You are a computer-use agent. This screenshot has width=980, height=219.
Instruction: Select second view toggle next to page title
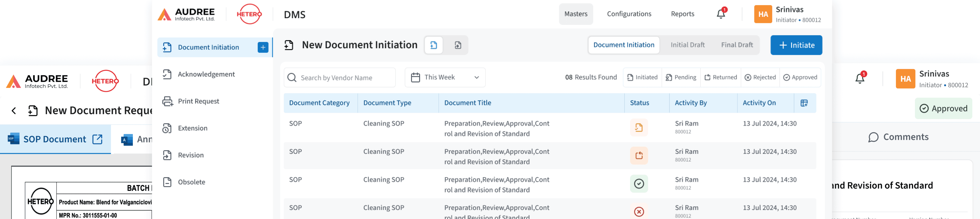click(458, 45)
